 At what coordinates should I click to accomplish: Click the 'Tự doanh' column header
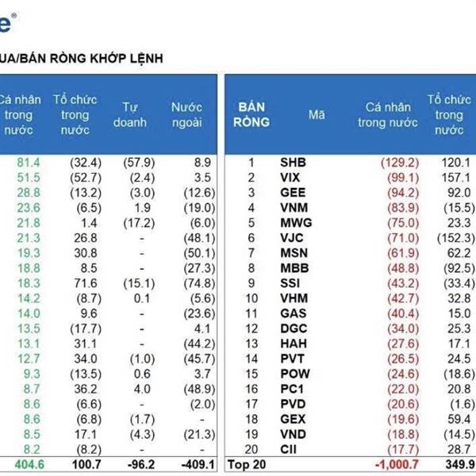click(129, 115)
